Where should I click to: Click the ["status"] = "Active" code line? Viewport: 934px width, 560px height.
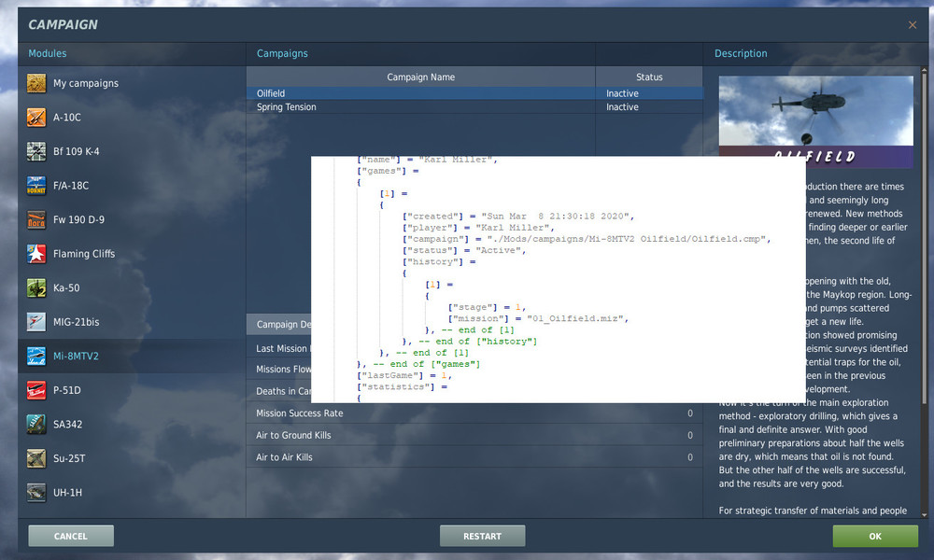point(464,250)
